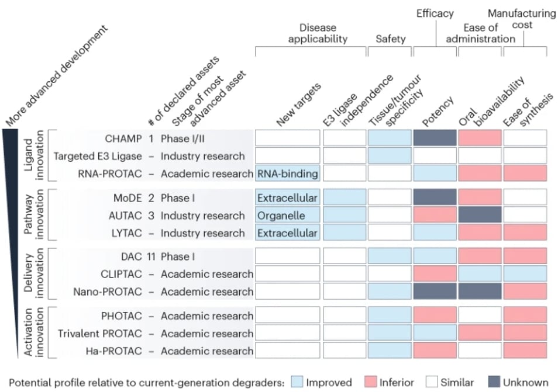The image size is (558, 392).
Task: Click the Pathway innovation group label
Action: pos(33,214)
